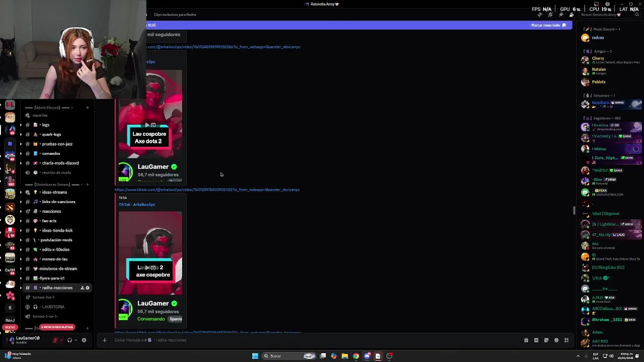Open Chrome from the Windows taskbar
The width and height of the screenshot is (644, 362).
[356, 356]
